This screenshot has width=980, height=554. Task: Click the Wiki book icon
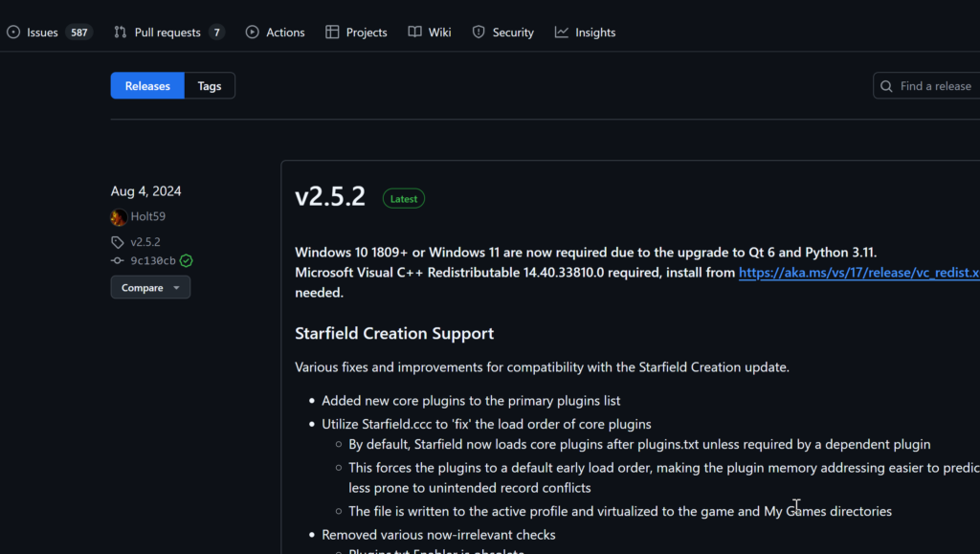[414, 33]
